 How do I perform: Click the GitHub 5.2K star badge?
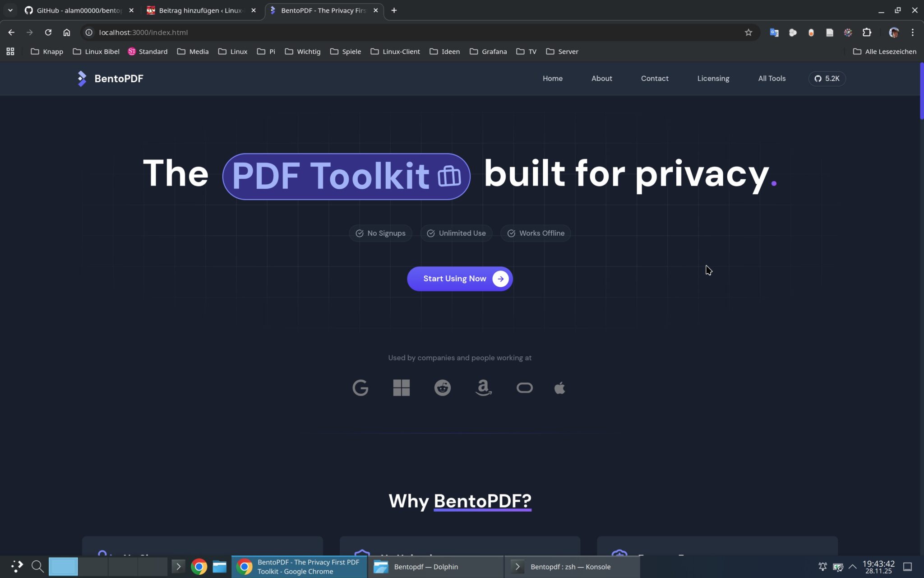coord(827,78)
